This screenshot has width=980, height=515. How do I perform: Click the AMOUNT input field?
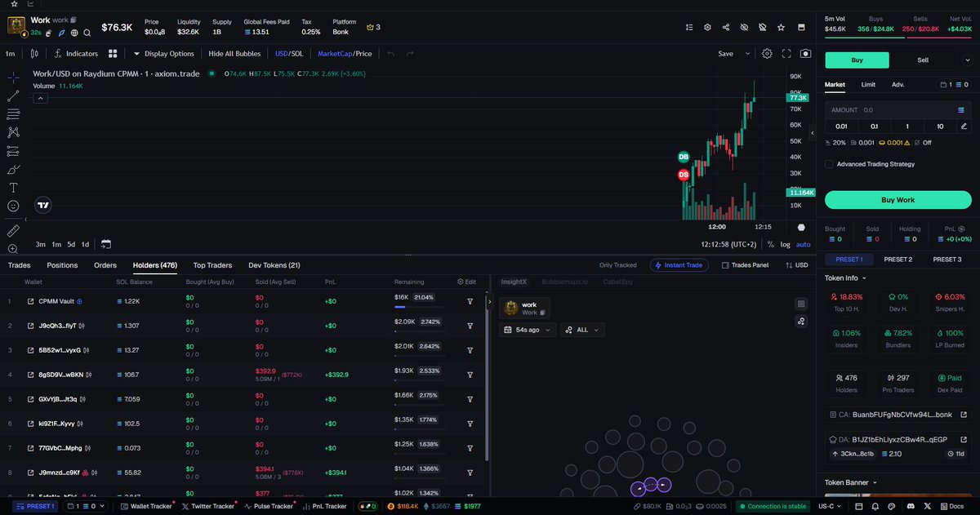[x=898, y=109]
